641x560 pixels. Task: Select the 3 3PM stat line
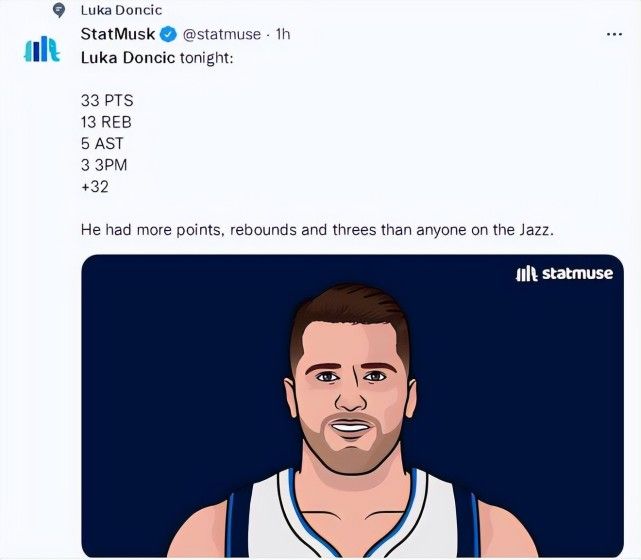click(x=104, y=164)
